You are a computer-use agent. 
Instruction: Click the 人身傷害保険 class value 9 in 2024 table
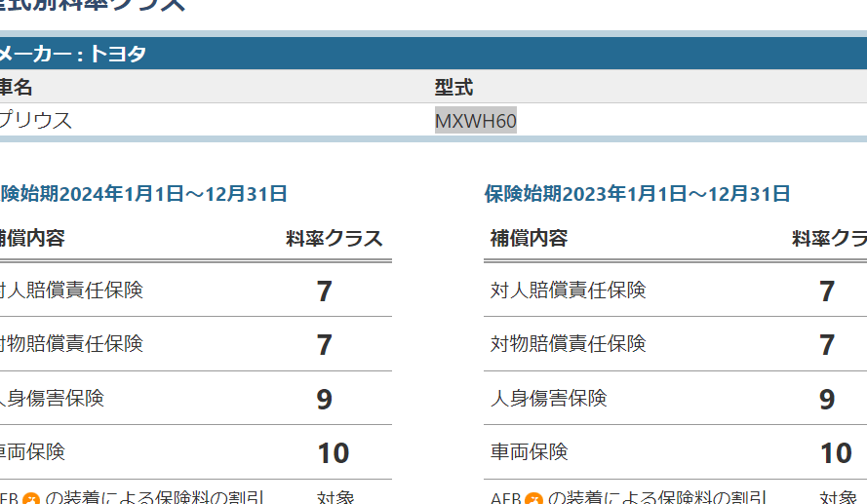tap(325, 399)
